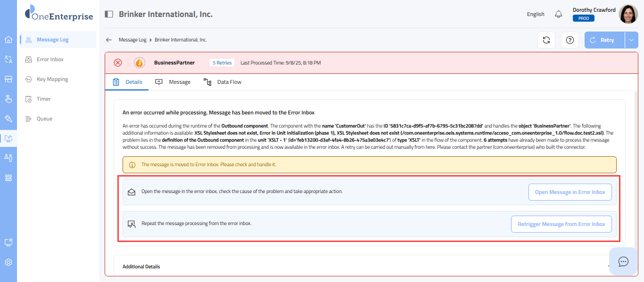Click the back arrow beside breadcrumb
This screenshot has width=644, height=282.
coord(109,40)
